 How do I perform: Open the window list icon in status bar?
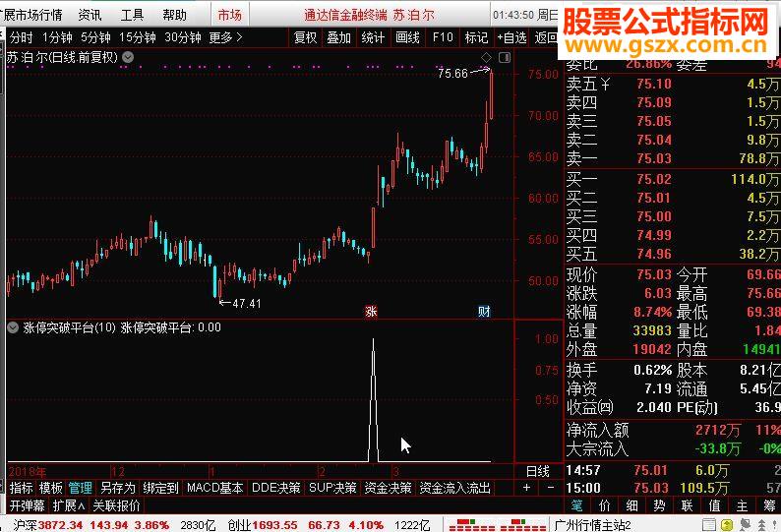[x=708, y=524]
